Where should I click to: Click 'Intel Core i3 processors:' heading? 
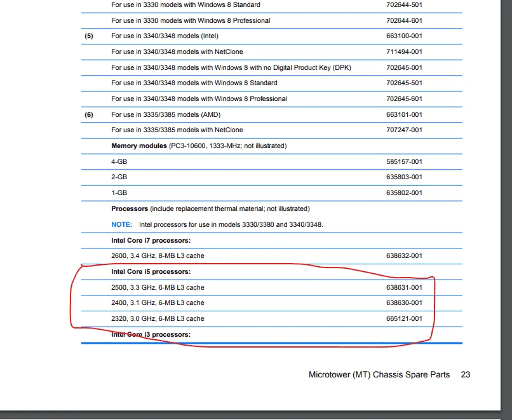coord(151,334)
